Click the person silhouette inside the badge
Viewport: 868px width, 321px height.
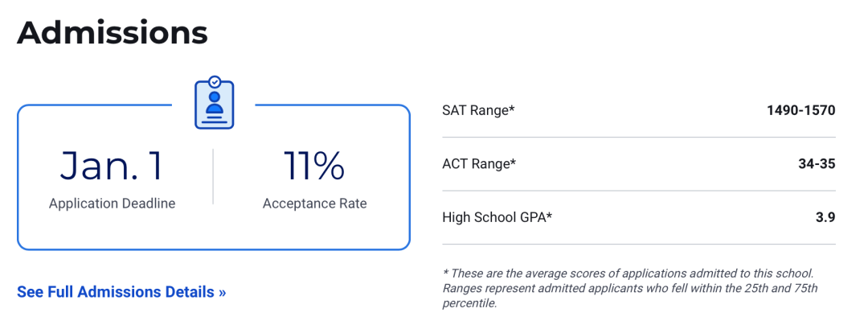click(x=215, y=102)
